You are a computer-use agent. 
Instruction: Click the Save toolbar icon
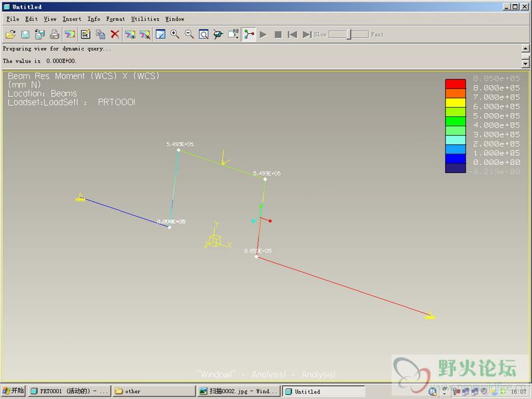pyautogui.click(x=25, y=35)
